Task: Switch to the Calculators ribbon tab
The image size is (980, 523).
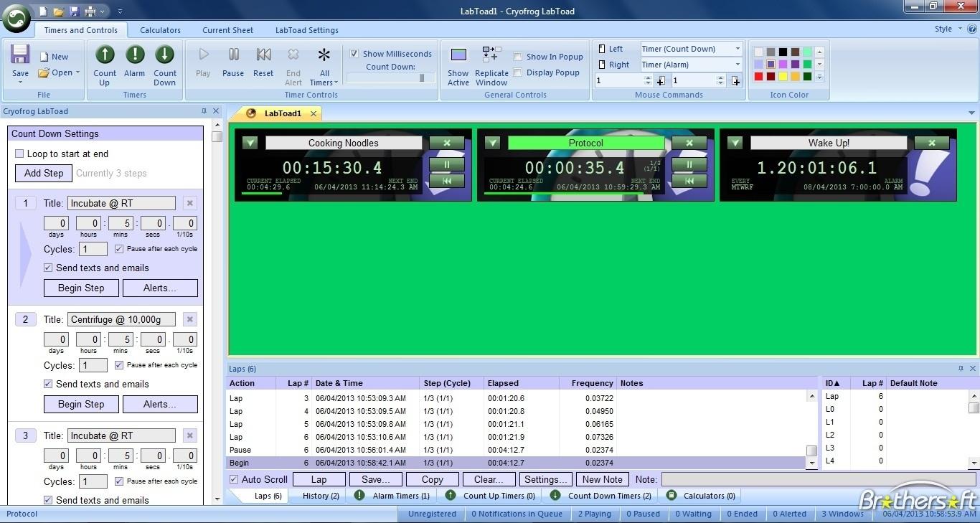Action: pos(160,30)
